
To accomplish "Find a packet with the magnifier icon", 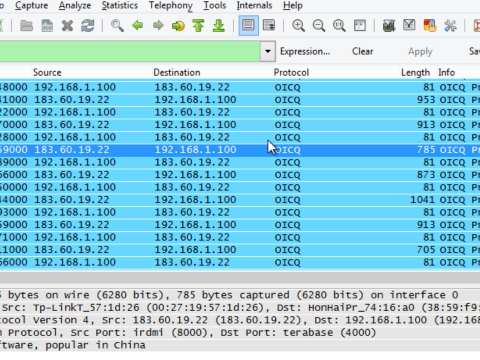I will (117, 26).
